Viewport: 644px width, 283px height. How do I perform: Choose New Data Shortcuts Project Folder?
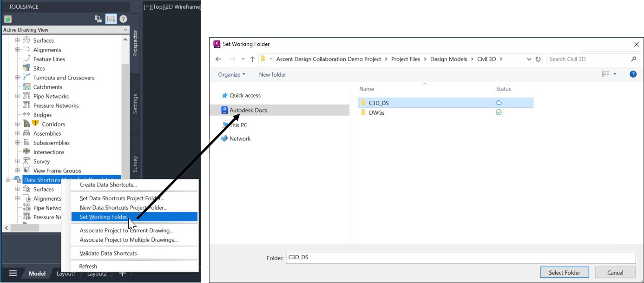coord(134,208)
